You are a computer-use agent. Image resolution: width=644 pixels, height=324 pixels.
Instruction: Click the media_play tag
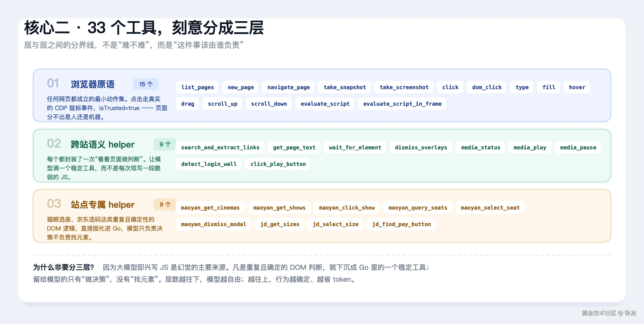(530, 147)
